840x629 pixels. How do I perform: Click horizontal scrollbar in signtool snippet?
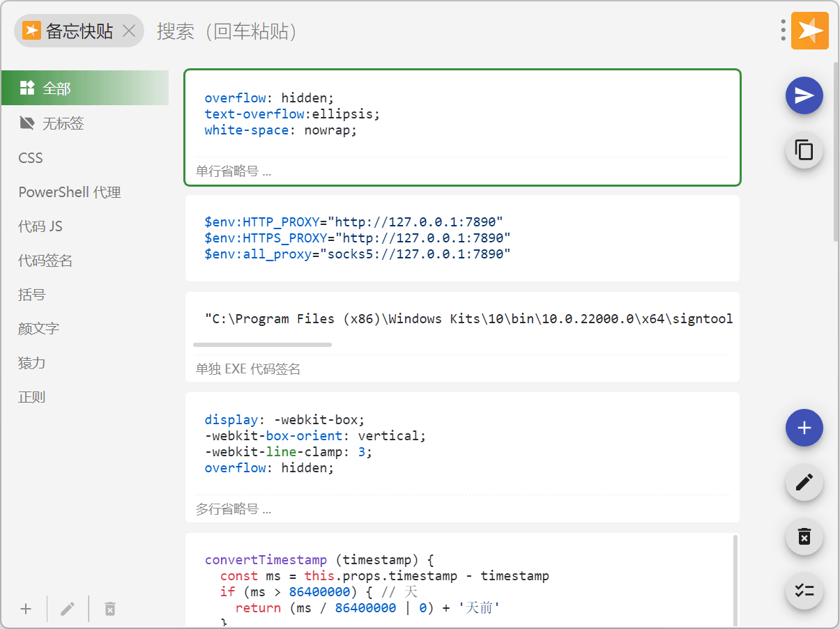coord(262,344)
